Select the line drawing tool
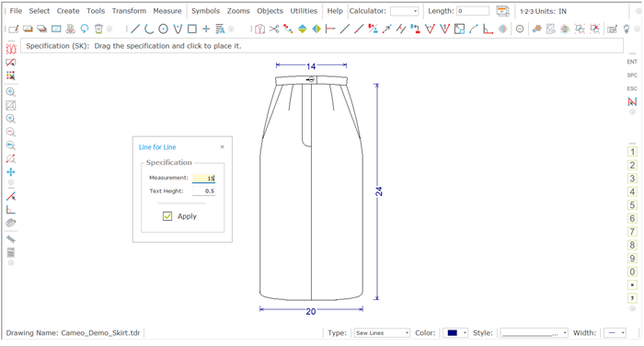 click(135, 29)
